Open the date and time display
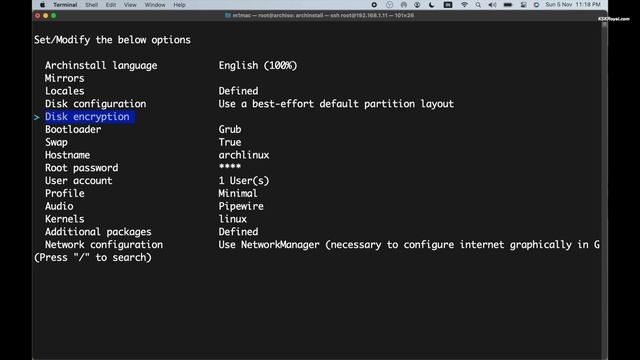Viewport: 640px width, 360px height. pos(573,5)
